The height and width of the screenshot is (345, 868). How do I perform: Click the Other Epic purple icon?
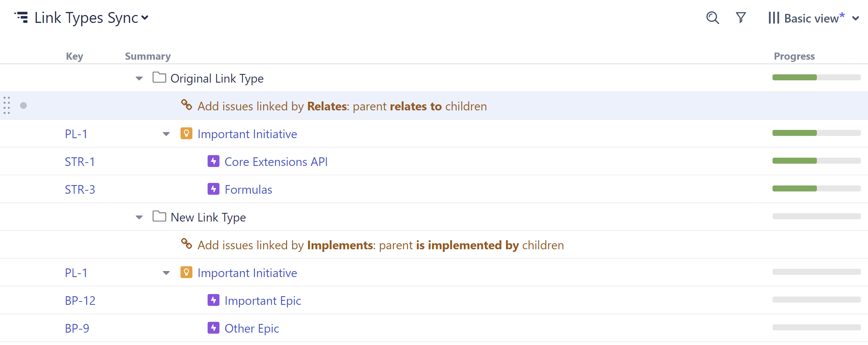point(213,328)
